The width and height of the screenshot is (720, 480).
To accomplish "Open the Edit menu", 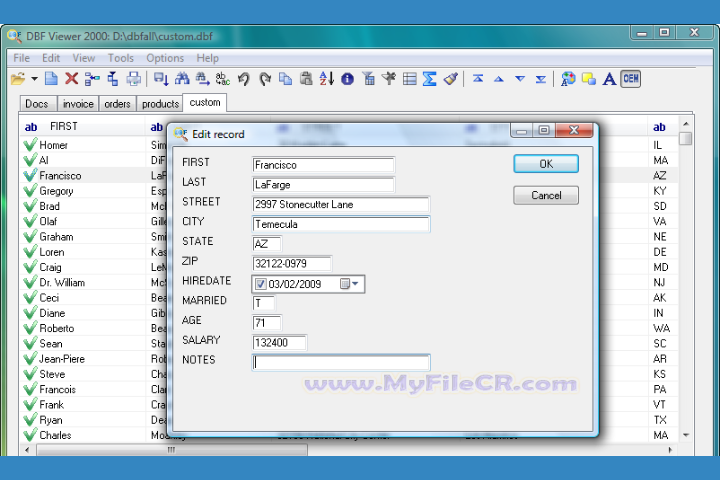I will tap(51, 58).
